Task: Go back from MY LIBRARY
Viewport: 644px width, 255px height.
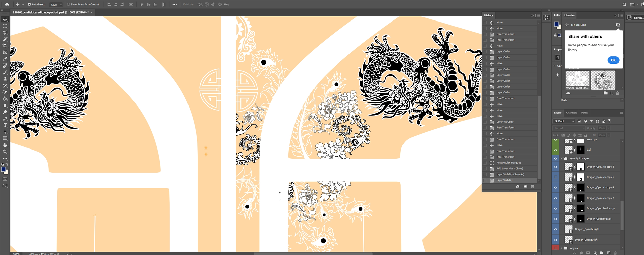Action: [567, 25]
